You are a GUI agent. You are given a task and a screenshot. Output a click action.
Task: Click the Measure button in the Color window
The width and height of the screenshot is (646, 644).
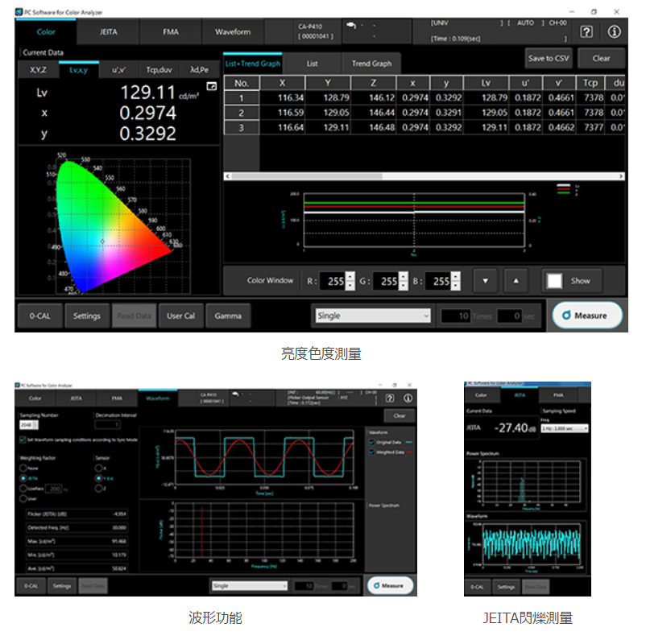coord(586,316)
